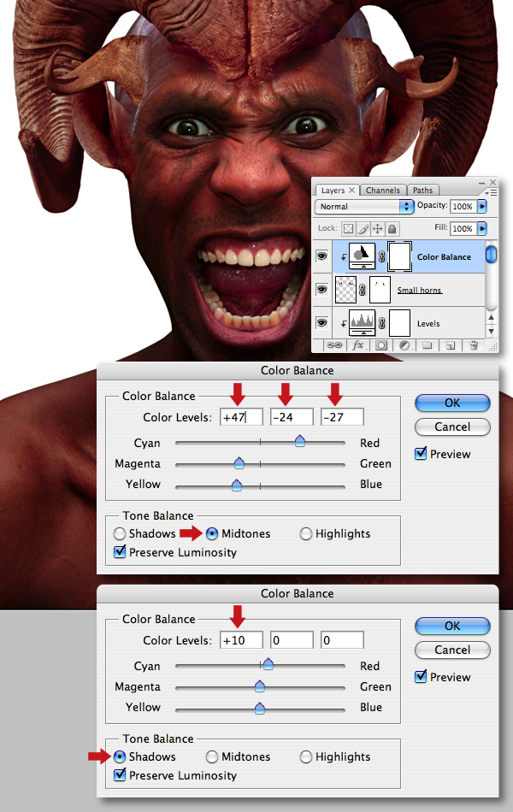Viewport: 513px width, 812px height.
Task: Click Cancel in the Midtones Color Balance dialog
Action: pyautogui.click(x=452, y=427)
